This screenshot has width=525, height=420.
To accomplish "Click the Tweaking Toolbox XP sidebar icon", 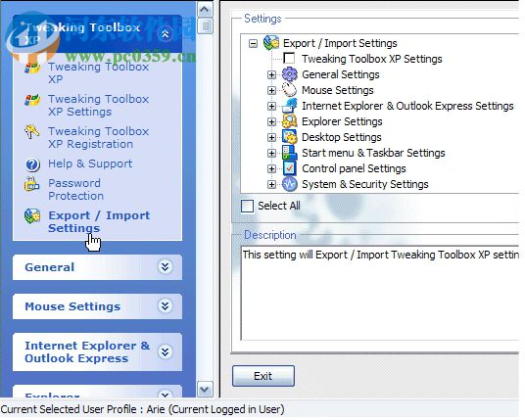I will pyautogui.click(x=32, y=68).
